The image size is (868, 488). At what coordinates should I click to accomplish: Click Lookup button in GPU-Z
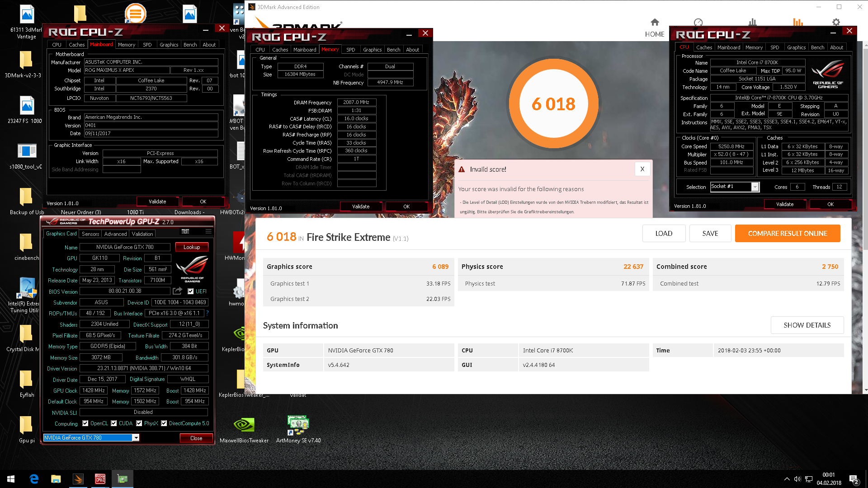click(192, 247)
